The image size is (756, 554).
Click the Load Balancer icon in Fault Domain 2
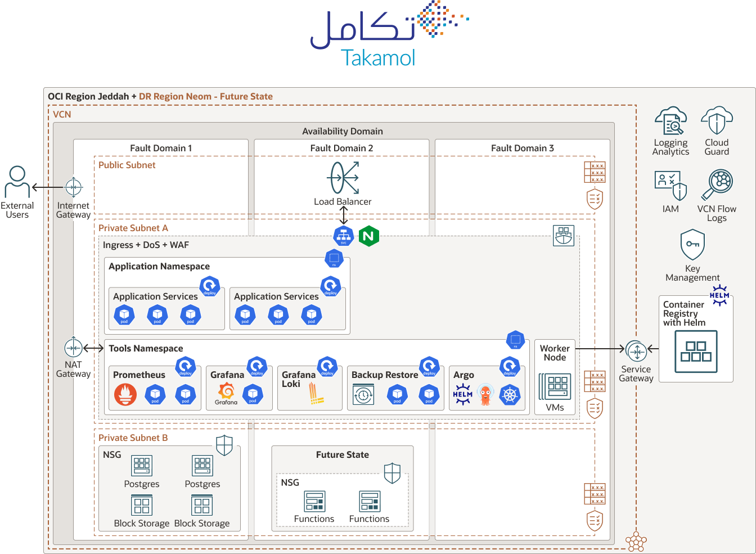coord(343,178)
